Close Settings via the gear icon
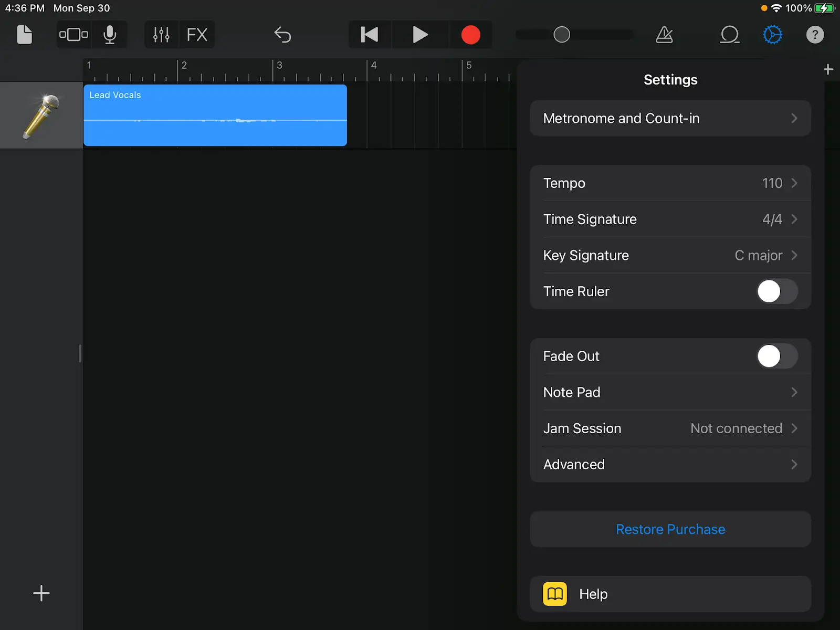The image size is (840, 630). tap(772, 35)
